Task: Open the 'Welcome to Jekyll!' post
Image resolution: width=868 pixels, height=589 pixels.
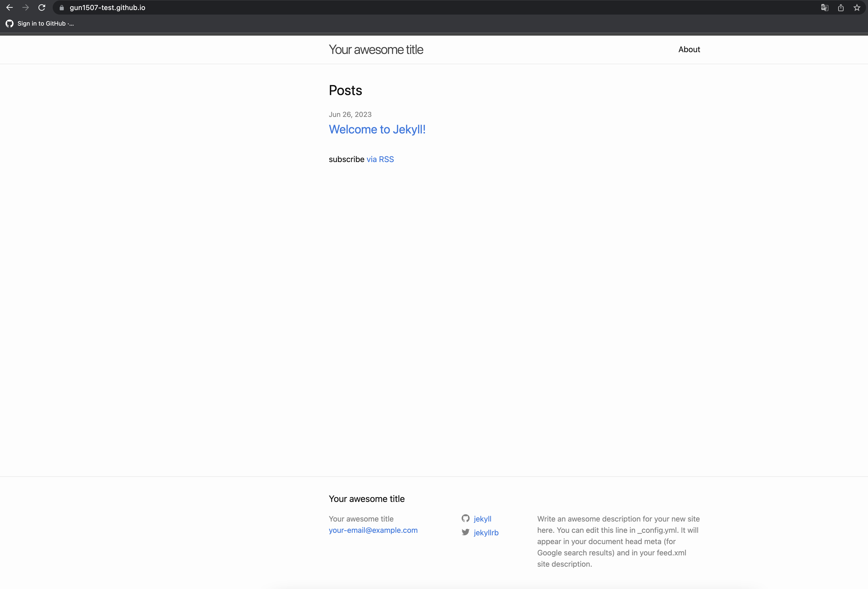Action: 377,129
